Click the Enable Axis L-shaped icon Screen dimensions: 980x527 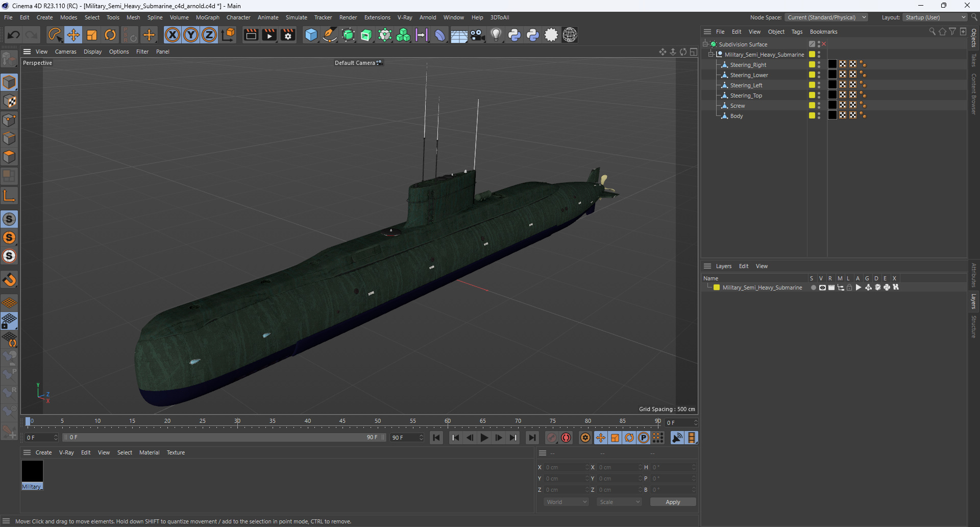[x=9, y=196]
